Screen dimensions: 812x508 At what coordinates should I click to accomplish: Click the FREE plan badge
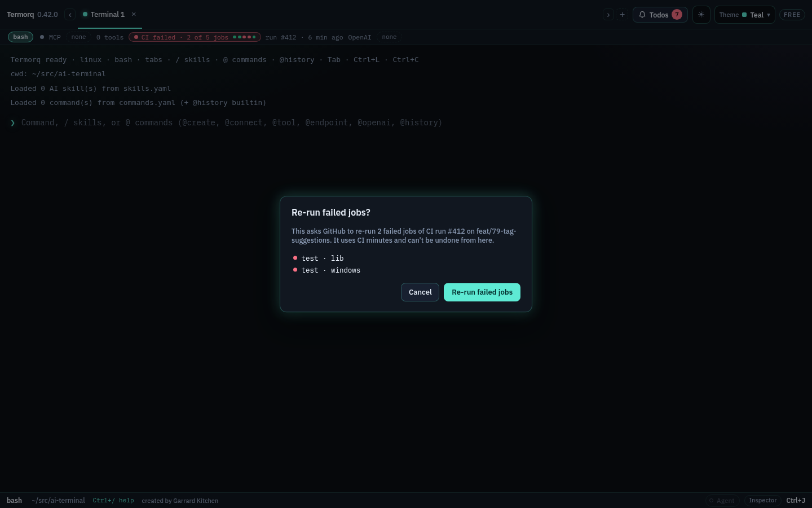pyautogui.click(x=792, y=15)
